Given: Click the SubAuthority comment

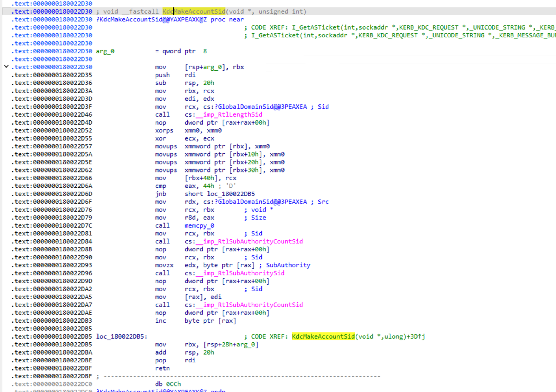Looking at the screenshot, I should point(288,265).
